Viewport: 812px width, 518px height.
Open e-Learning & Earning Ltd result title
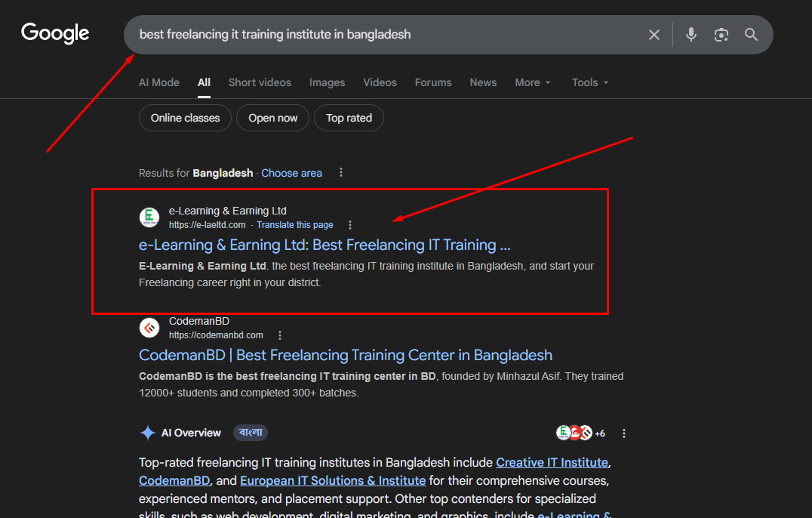[324, 245]
